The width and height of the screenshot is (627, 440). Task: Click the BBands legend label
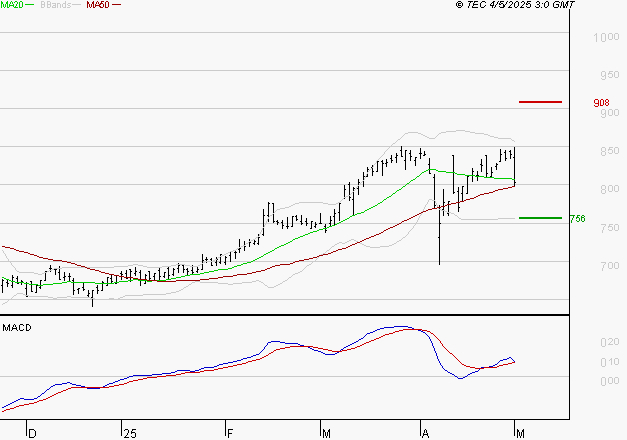pyautogui.click(x=56, y=5)
